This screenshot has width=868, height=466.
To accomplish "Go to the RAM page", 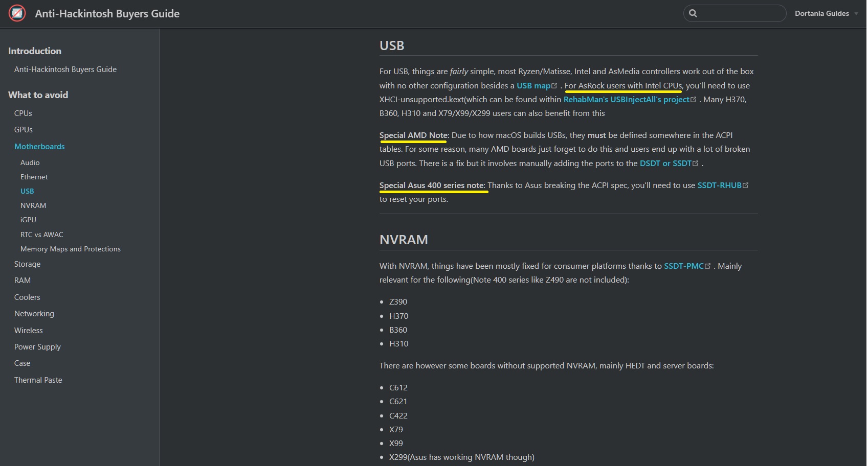I will [x=23, y=281].
